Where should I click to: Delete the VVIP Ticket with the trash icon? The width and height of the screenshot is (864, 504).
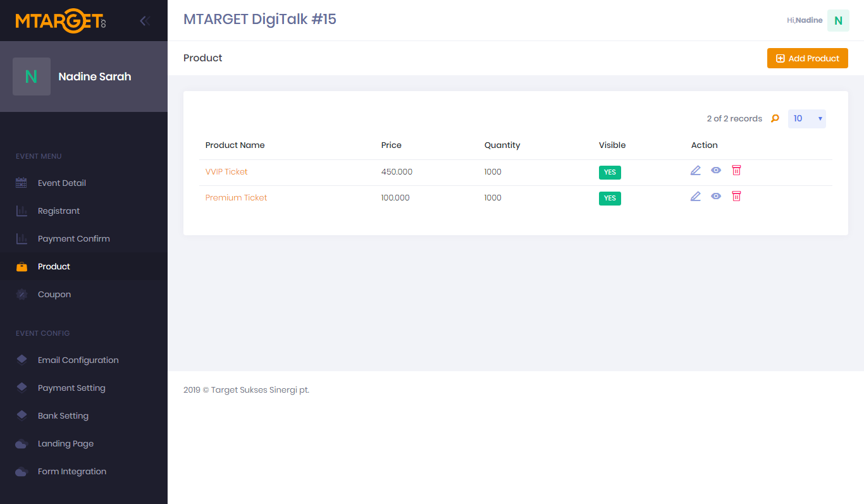pos(736,170)
